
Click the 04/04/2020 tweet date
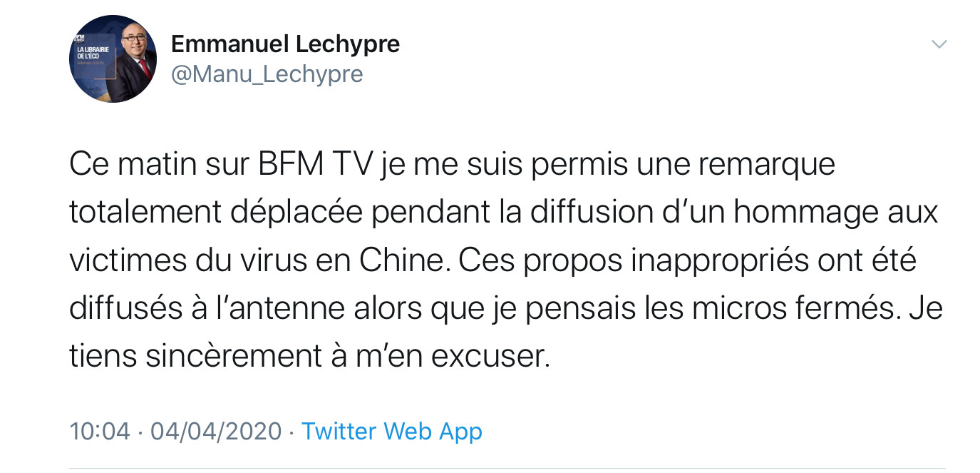pos(216,431)
